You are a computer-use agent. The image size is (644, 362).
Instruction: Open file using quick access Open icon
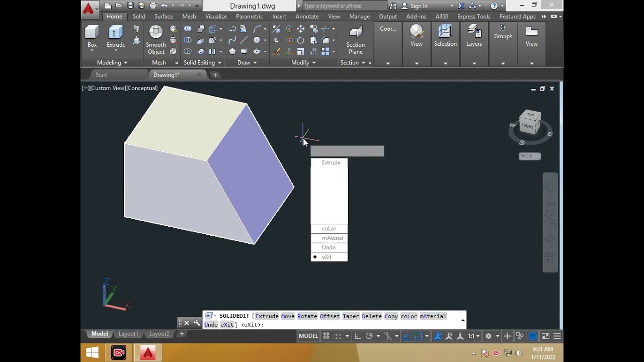119,6
